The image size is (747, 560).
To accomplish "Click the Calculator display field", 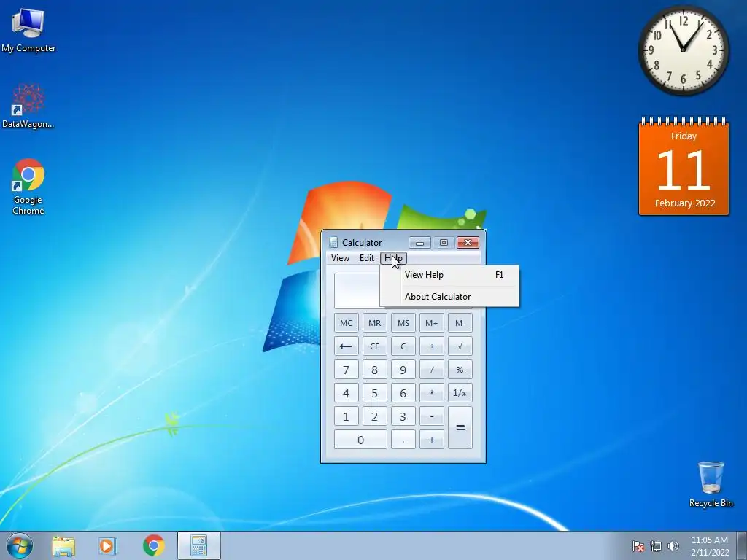I will coord(357,290).
